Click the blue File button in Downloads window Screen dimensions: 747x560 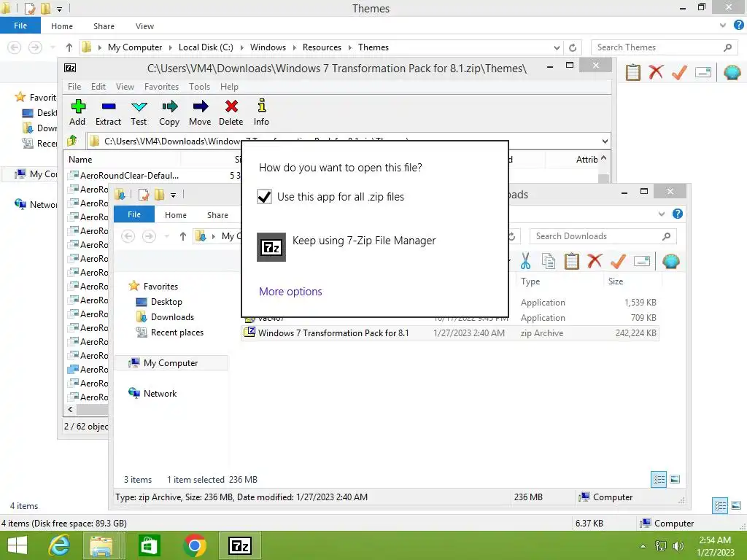click(134, 214)
